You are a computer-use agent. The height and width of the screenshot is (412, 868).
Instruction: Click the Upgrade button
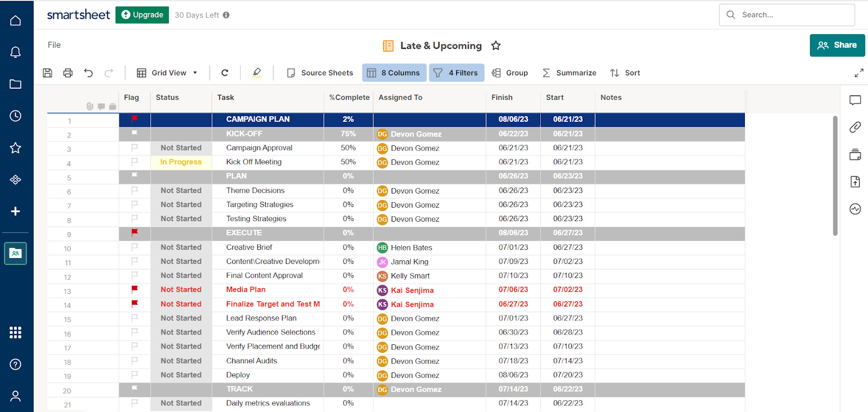click(142, 15)
